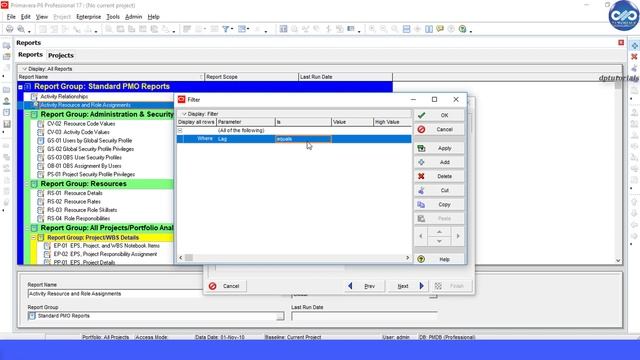Click Copy in the Filter dialog
640x360 pixels.
(x=439, y=204)
